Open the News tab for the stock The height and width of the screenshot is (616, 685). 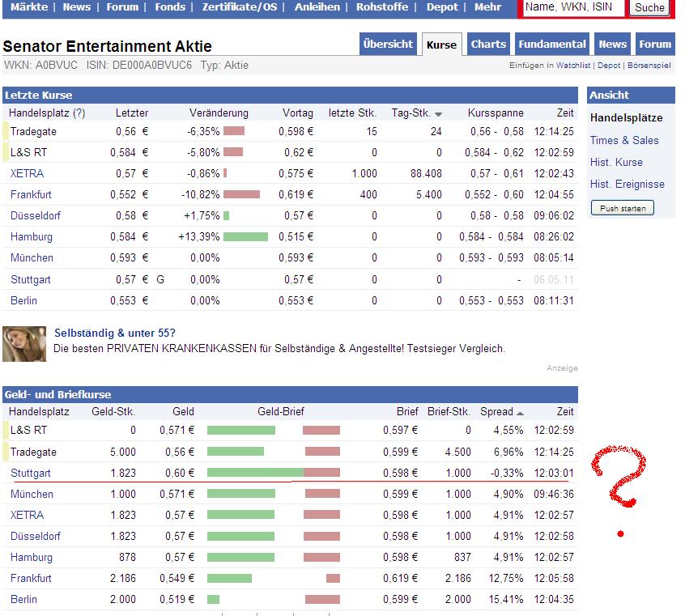(612, 45)
